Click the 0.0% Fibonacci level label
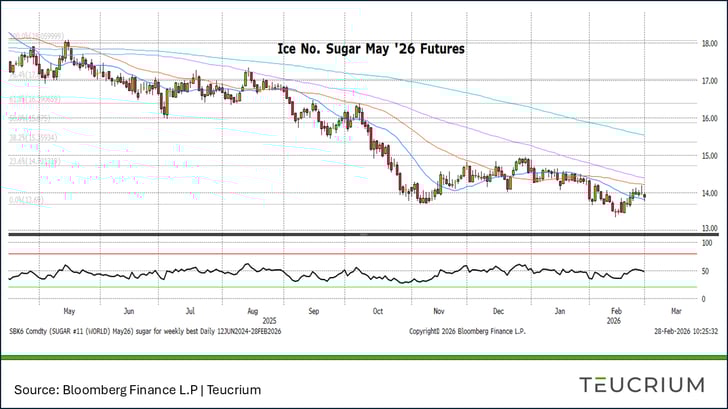The height and width of the screenshot is (409, 728). [22, 199]
